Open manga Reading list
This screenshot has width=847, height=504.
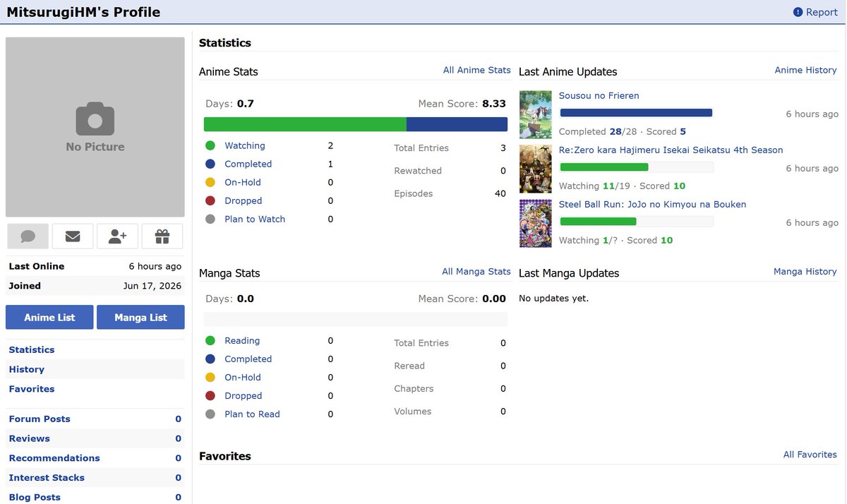pyautogui.click(x=242, y=340)
